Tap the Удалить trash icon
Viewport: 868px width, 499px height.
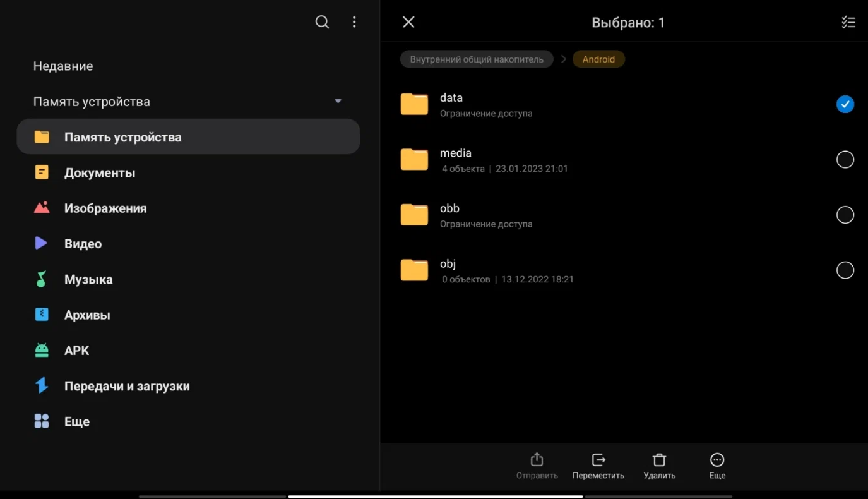(x=659, y=459)
